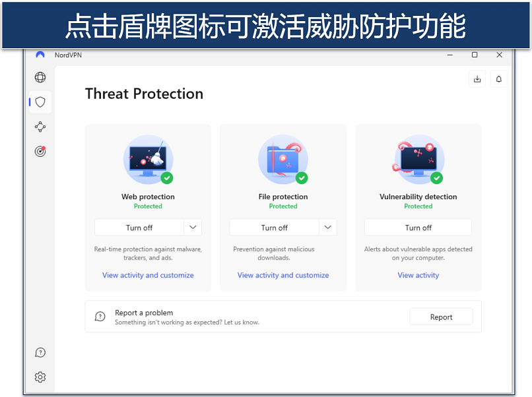Viewport: 532px width, 397px height.
Task: Turn off Web protection
Action: 139,228
